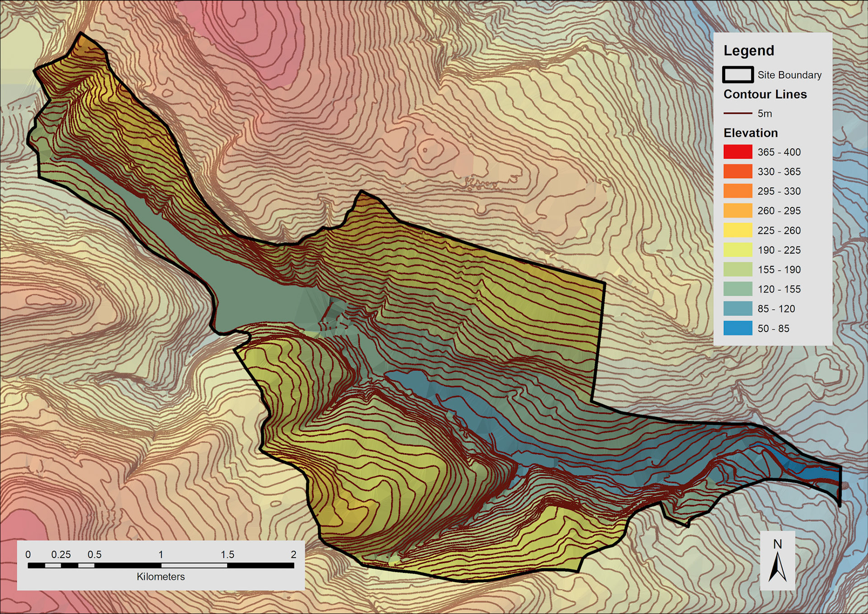Click the '260 - 295' range label
Viewport: 868px width, 614px height.
[779, 211]
